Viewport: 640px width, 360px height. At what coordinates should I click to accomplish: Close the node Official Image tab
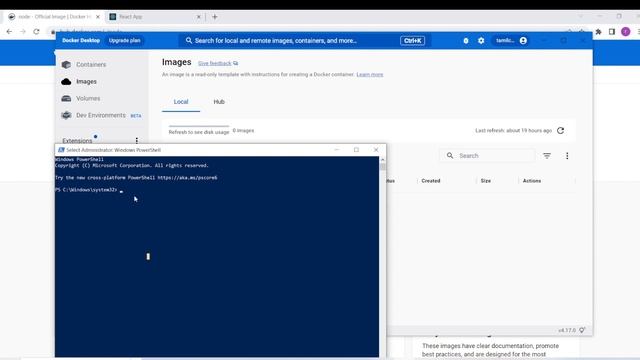[x=98, y=17]
